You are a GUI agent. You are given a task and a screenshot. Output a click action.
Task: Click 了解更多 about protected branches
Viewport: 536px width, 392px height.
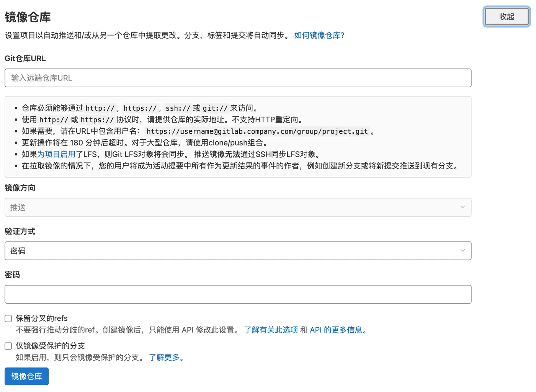(x=165, y=357)
